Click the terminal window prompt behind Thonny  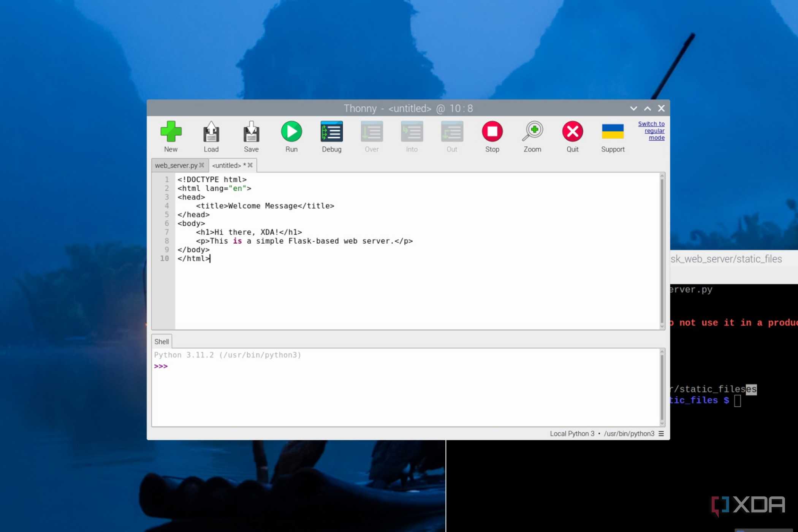(705, 400)
